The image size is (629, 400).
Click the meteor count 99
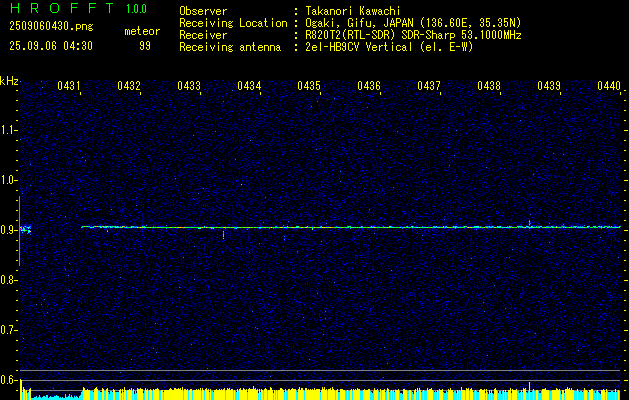click(x=145, y=46)
